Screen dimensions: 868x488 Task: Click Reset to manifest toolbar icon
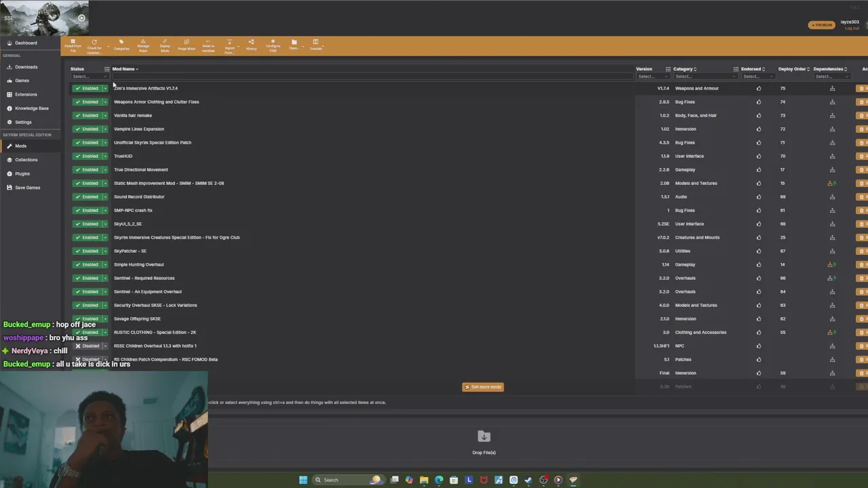pyautogui.click(x=208, y=45)
